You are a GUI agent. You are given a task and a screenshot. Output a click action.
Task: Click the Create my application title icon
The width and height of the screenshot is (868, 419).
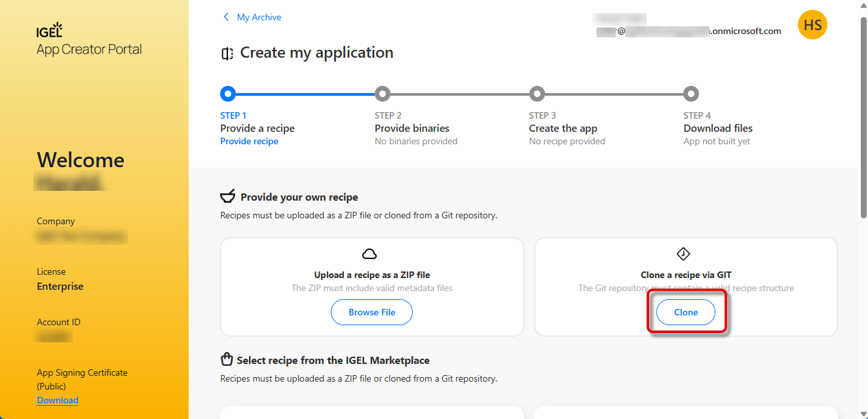227,54
